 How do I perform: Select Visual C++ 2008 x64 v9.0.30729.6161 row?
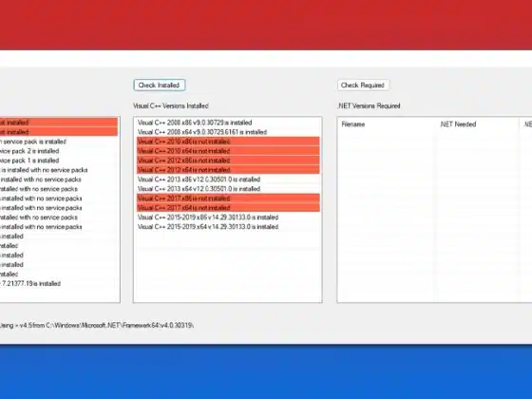228,132
